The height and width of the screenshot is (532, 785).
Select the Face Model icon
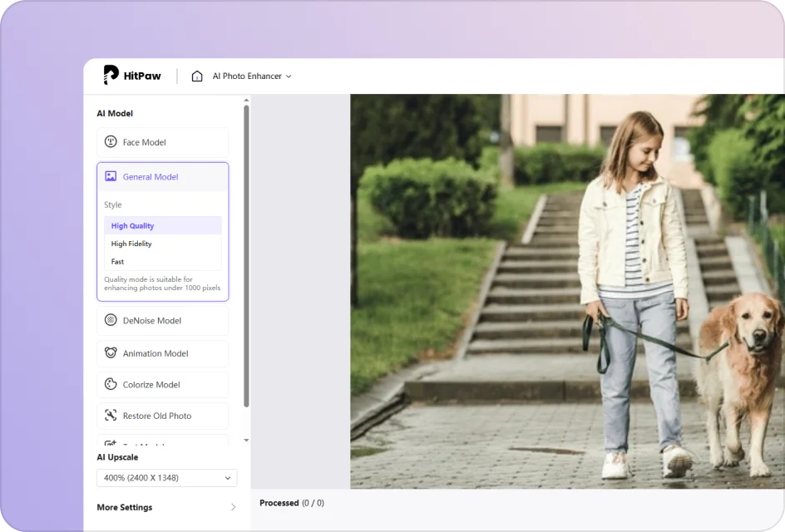[x=111, y=142]
